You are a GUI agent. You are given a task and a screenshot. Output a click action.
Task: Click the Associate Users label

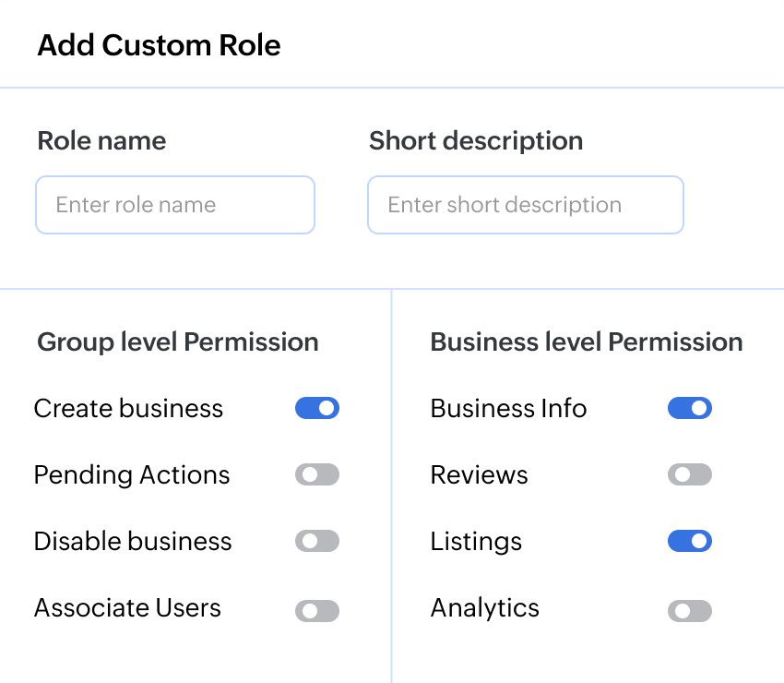point(127,608)
